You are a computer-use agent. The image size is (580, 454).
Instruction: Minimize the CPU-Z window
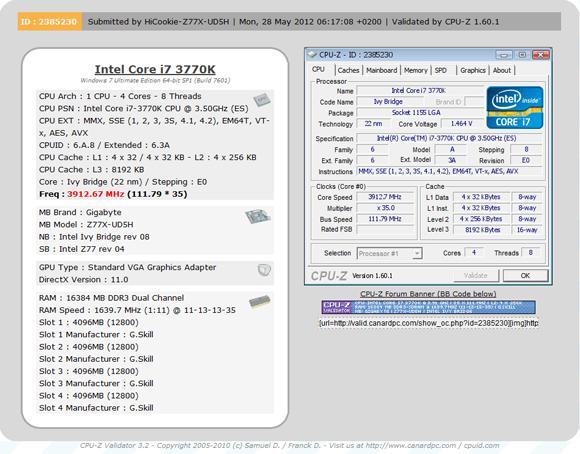click(504, 55)
